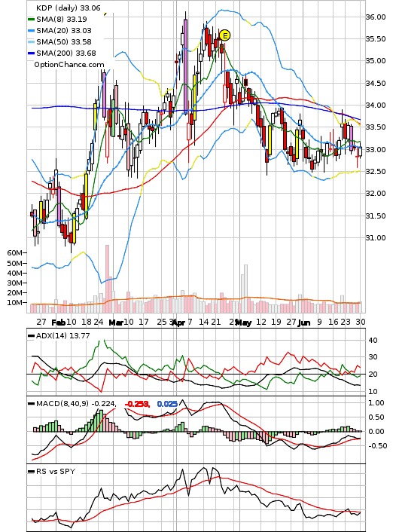
Task: Click the 32.00 price axis label
Action: (x=376, y=194)
